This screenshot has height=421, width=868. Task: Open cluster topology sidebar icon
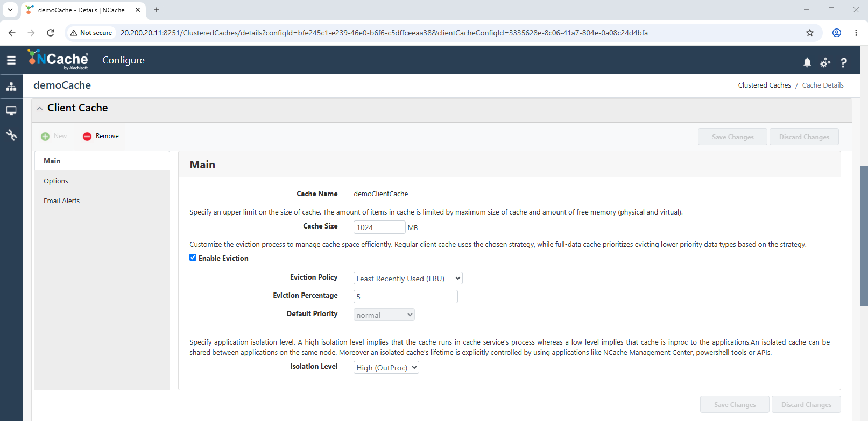point(11,87)
